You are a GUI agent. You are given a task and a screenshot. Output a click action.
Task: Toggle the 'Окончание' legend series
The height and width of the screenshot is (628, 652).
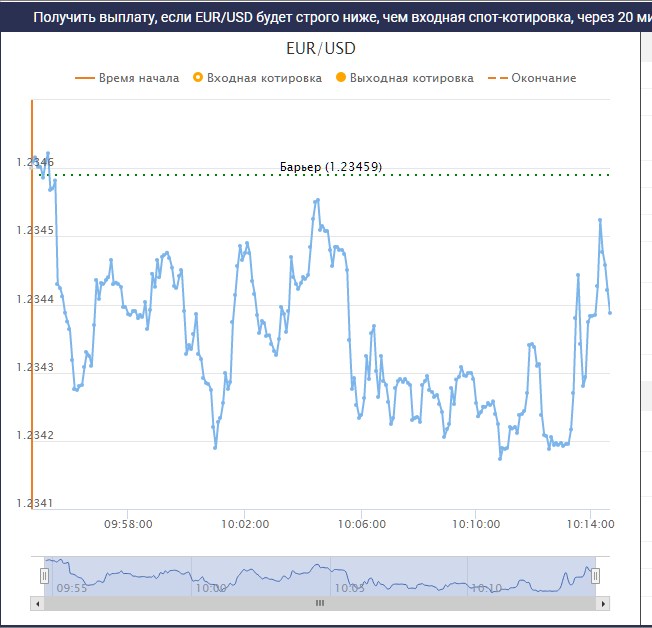532,78
